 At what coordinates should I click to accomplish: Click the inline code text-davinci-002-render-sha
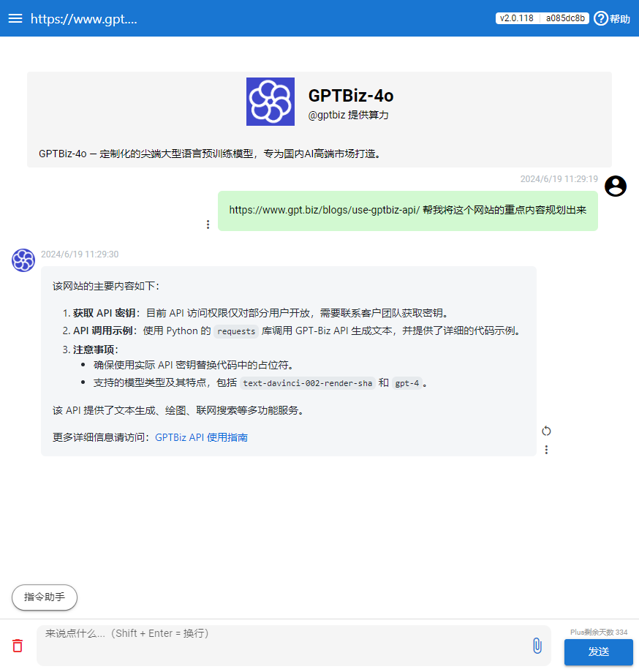[308, 383]
